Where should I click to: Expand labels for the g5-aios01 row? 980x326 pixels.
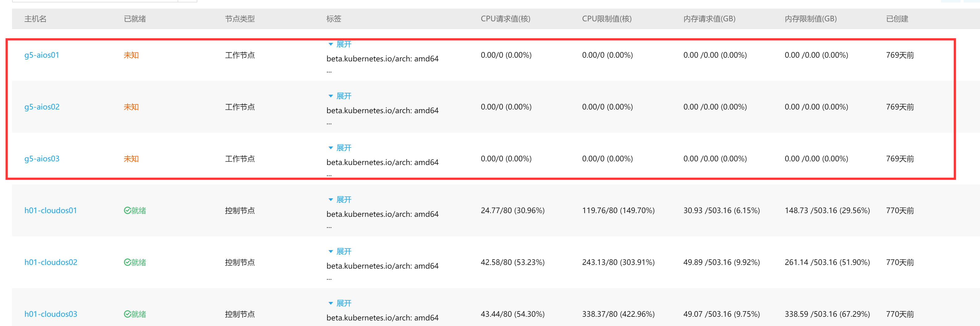340,44
